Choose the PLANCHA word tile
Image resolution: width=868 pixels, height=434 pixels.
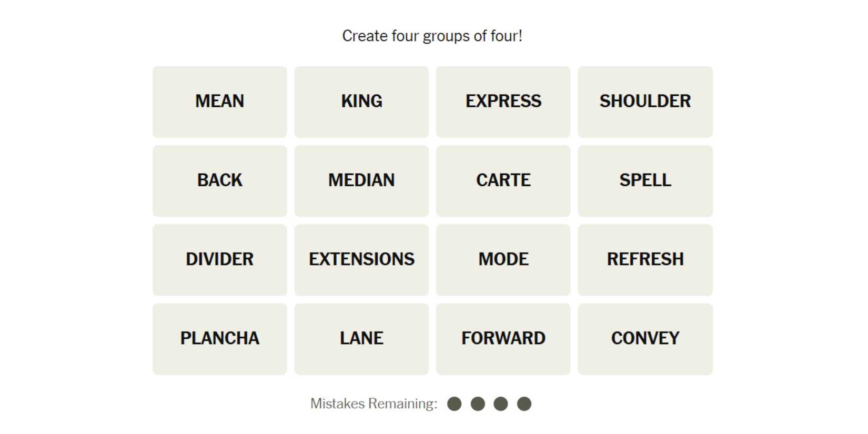pos(219,338)
